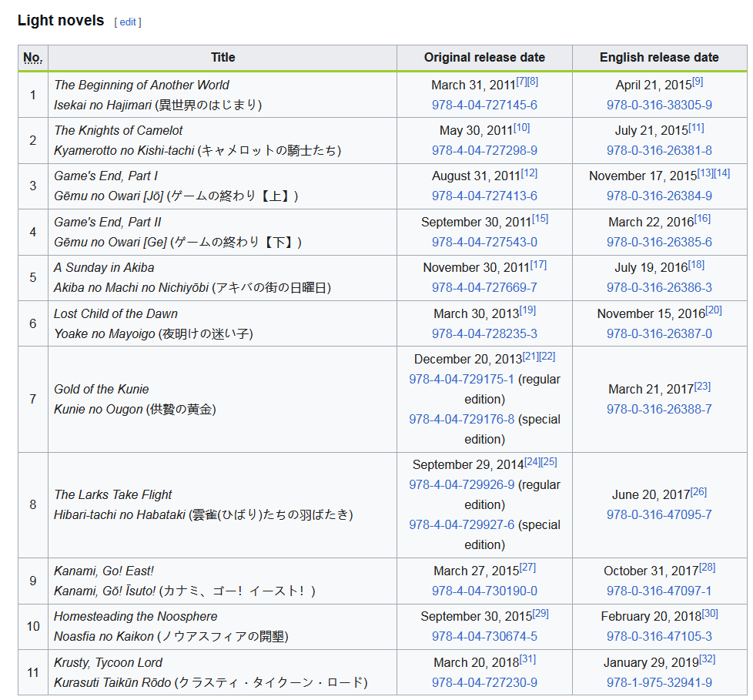The width and height of the screenshot is (753, 700).
Task: Click the No. column header abbreviation
Action: coord(32,58)
